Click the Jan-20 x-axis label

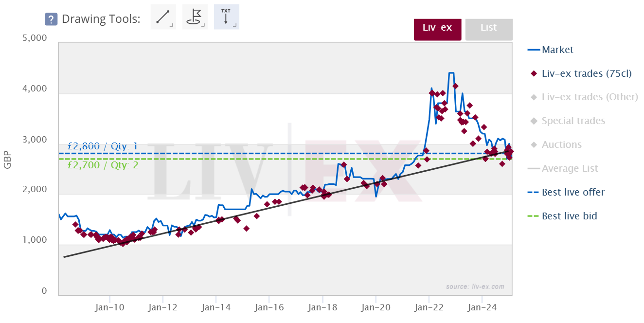376,307
